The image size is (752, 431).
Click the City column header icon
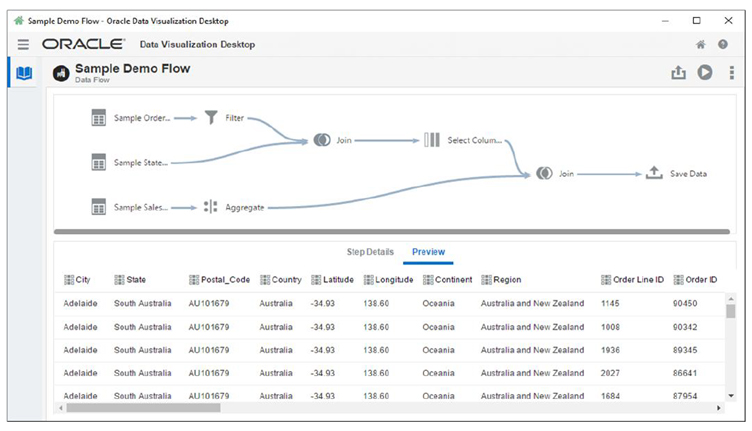[69, 280]
